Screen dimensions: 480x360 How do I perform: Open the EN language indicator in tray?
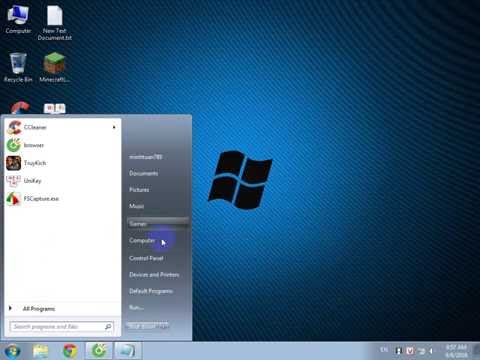384,350
